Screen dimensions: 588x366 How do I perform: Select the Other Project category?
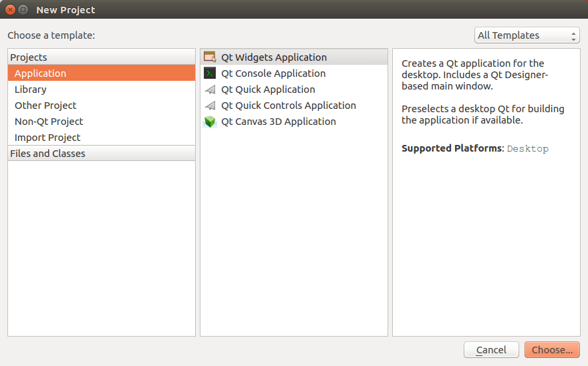pyautogui.click(x=102, y=106)
